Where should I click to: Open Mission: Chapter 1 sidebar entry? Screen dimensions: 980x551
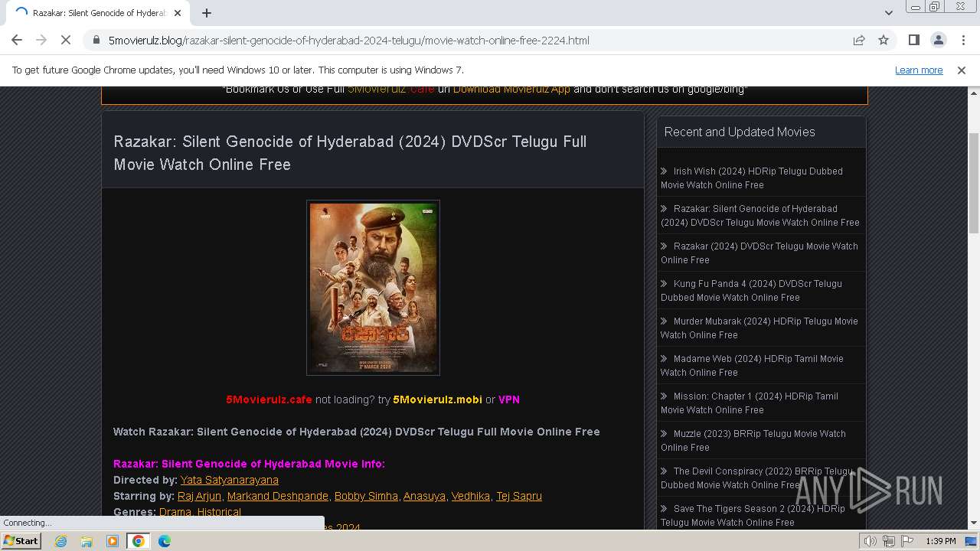click(750, 403)
